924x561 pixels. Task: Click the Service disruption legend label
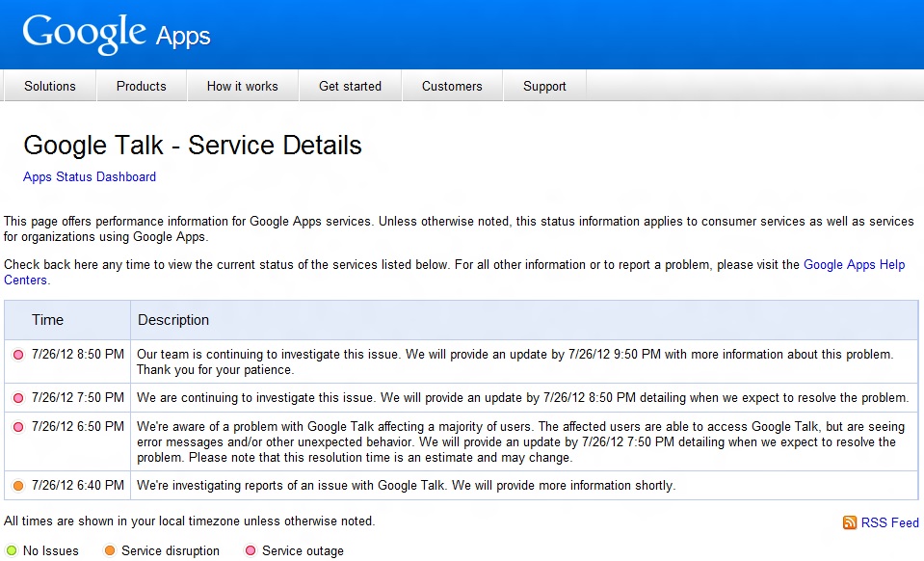(x=171, y=550)
